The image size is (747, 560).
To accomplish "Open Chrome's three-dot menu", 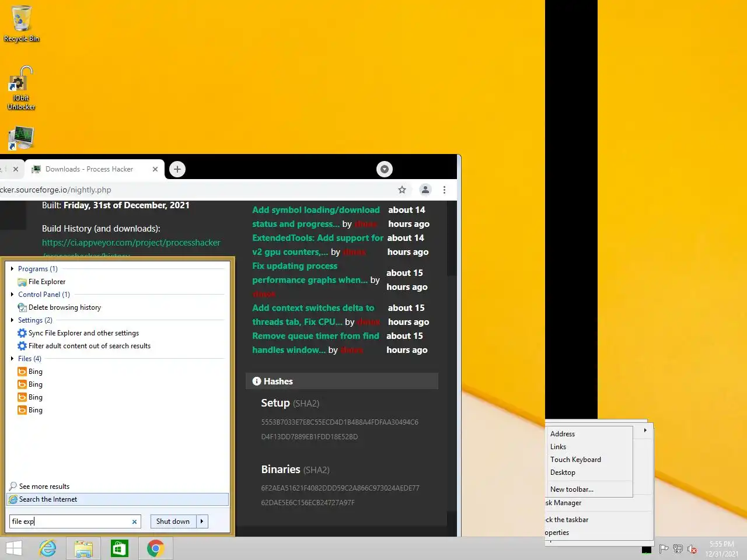I will pyautogui.click(x=444, y=190).
